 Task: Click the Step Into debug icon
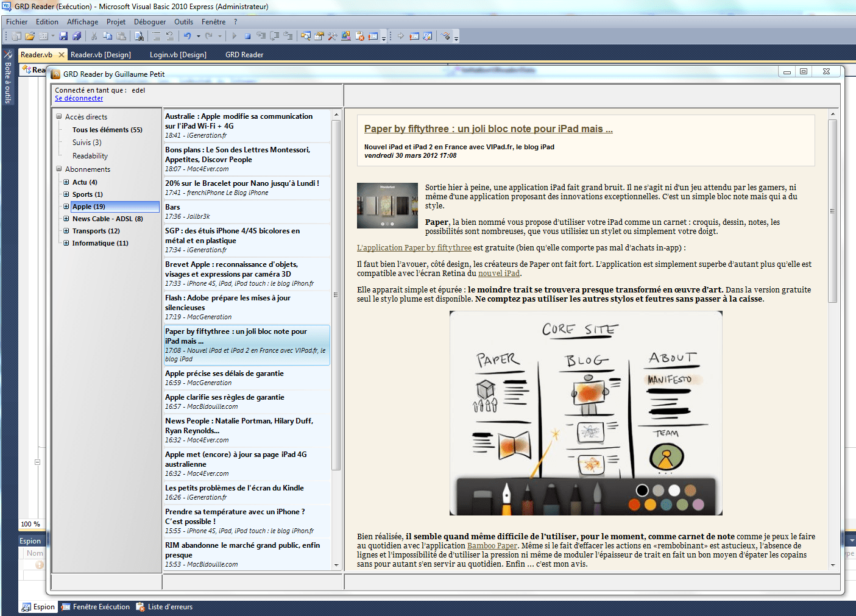[261, 37]
